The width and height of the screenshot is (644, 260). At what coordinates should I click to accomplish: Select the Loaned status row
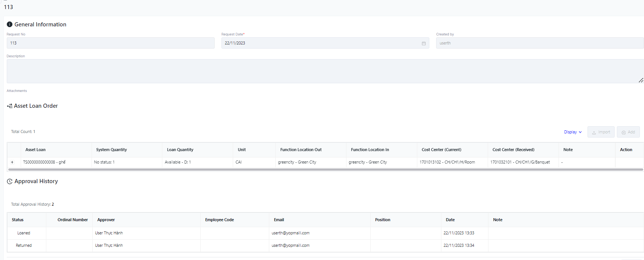pos(24,233)
